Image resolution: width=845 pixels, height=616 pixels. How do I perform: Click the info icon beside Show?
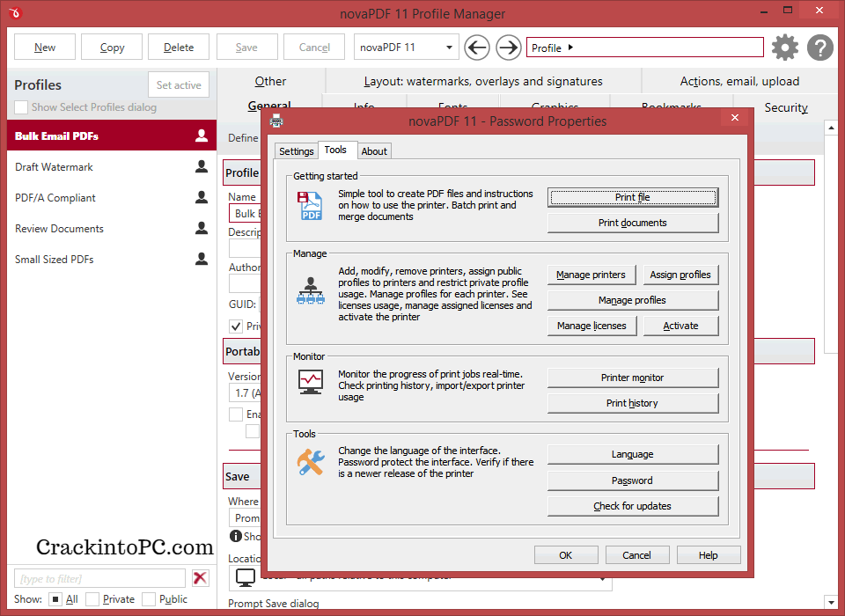point(236,536)
